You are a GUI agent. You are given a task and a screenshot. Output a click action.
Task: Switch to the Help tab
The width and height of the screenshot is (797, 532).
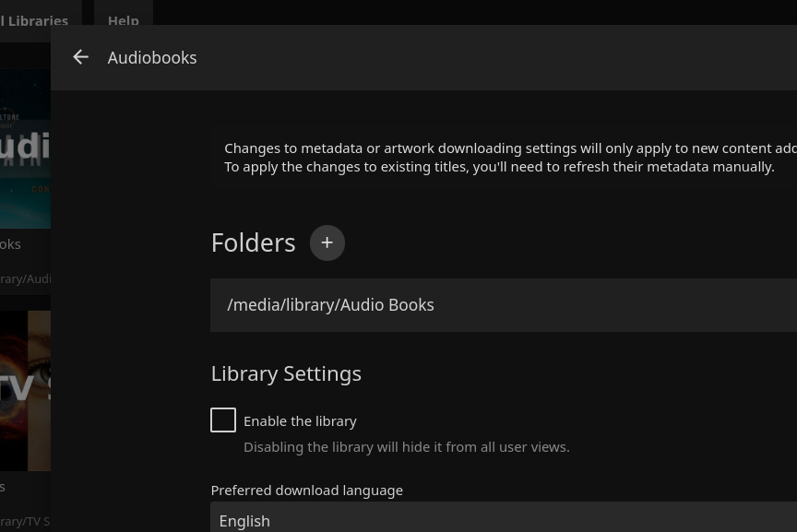coord(123,18)
